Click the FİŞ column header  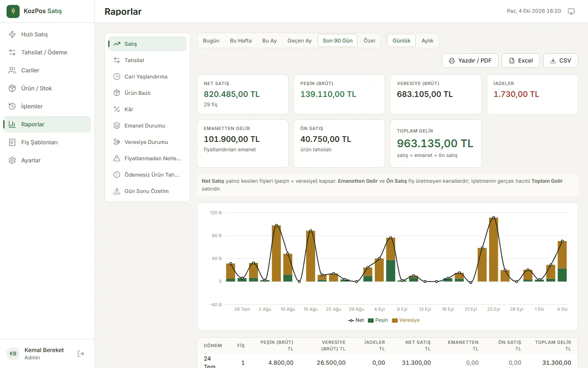coord(241,346)
